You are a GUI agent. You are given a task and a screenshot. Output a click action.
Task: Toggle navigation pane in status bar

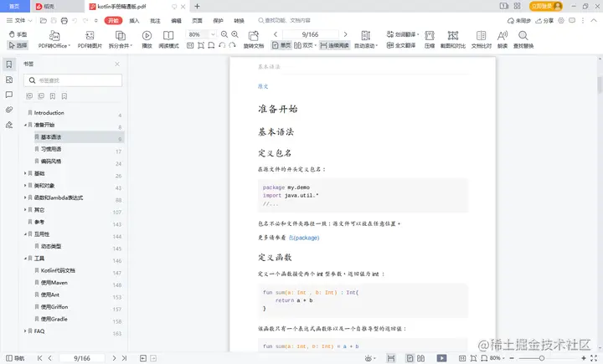pyautogui.click(x=15, y=358)
